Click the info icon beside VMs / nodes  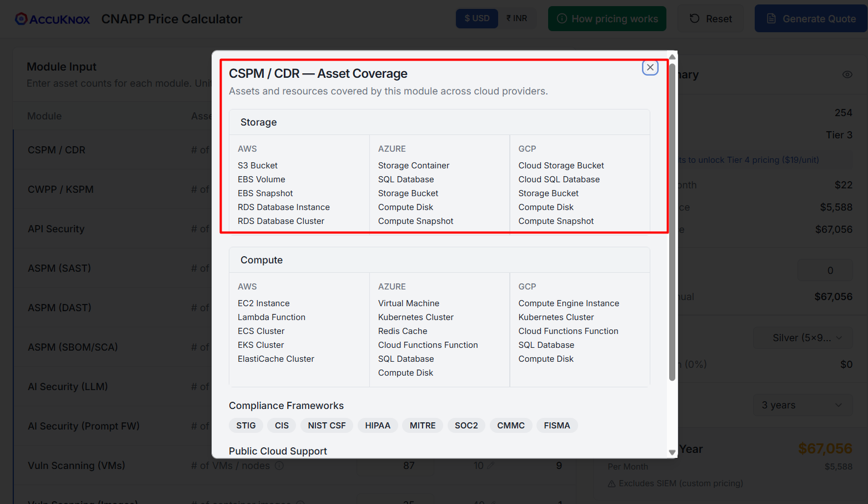tap(279, 466)
